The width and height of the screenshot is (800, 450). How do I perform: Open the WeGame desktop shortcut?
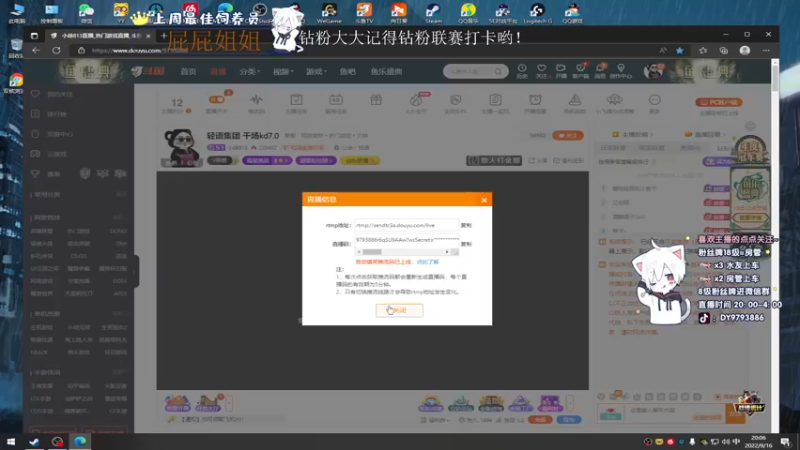coord(329,13)
